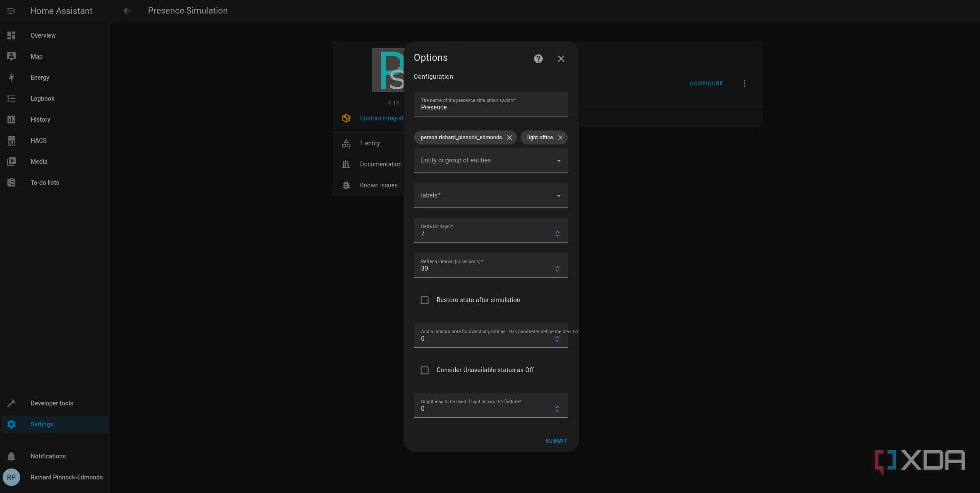
Task: Close the Options dialog
Action: click(x=561, y=59)
